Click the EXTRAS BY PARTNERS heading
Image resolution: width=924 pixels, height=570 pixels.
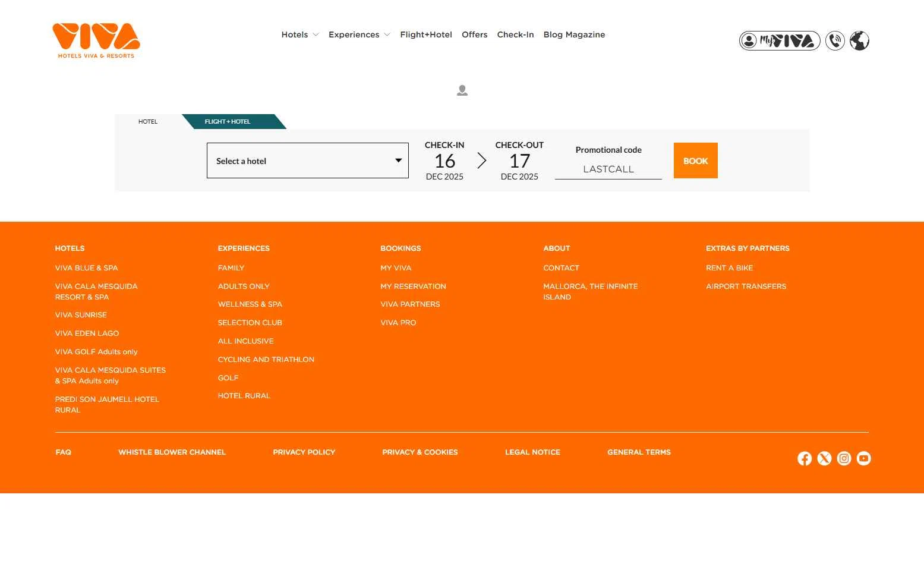point(748,248)
